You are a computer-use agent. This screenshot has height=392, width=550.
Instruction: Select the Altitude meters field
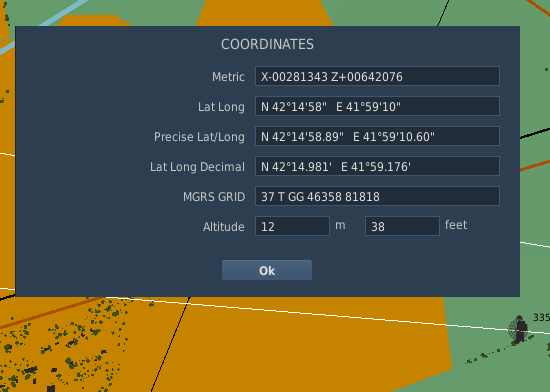point(292,226)
